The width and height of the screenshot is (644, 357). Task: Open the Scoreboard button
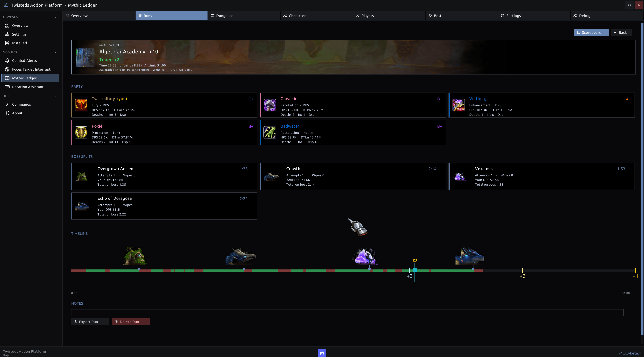click(x=591, y=33)
